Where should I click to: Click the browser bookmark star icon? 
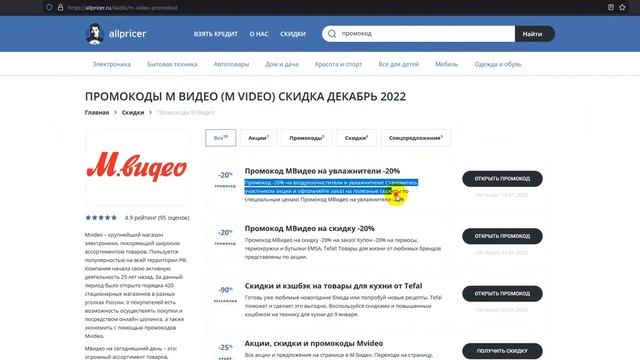tap(622, 7)
